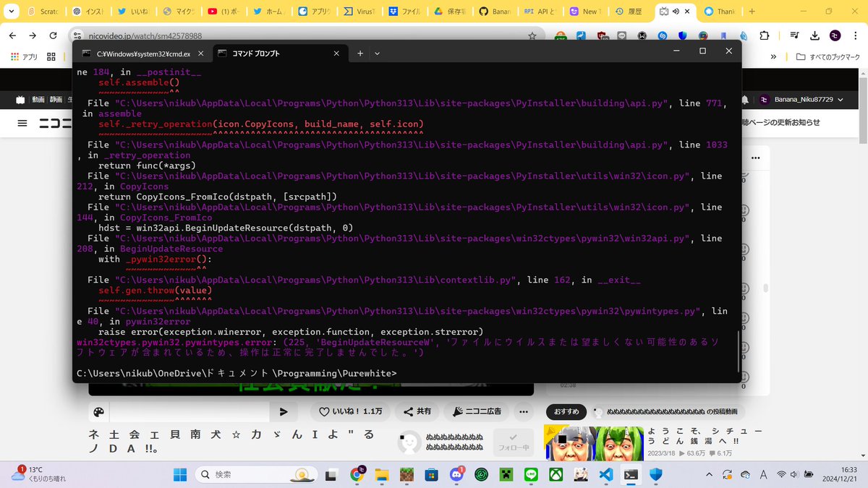
Task: Open Chrome downloads icon
Action: coord(815,35)
